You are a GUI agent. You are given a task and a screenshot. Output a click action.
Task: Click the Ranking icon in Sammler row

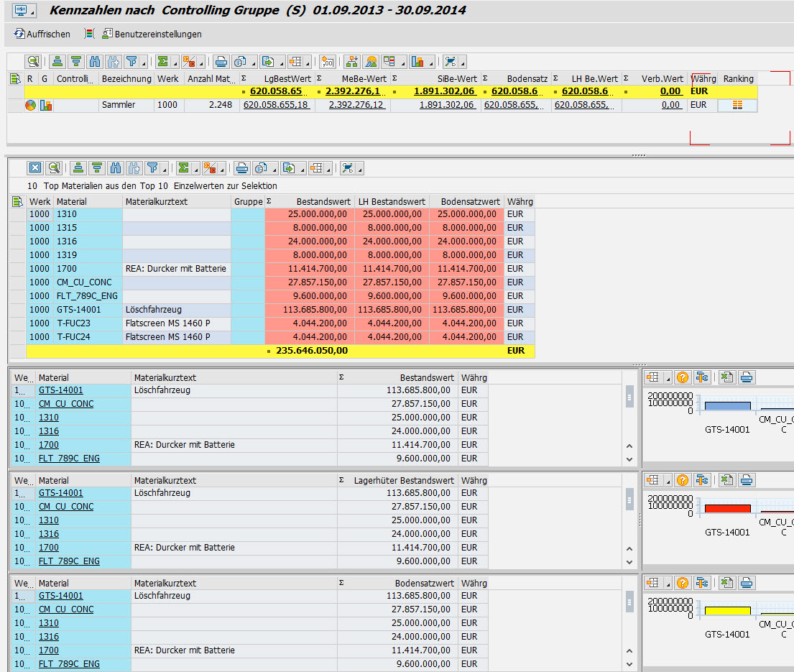point(737,105)
